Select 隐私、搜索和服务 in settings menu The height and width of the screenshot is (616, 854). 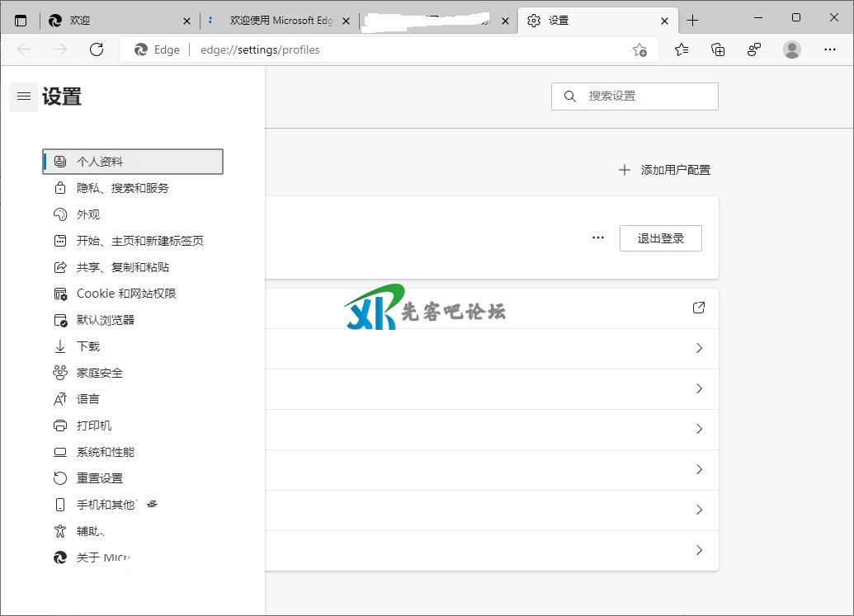[x=122, y=188]
